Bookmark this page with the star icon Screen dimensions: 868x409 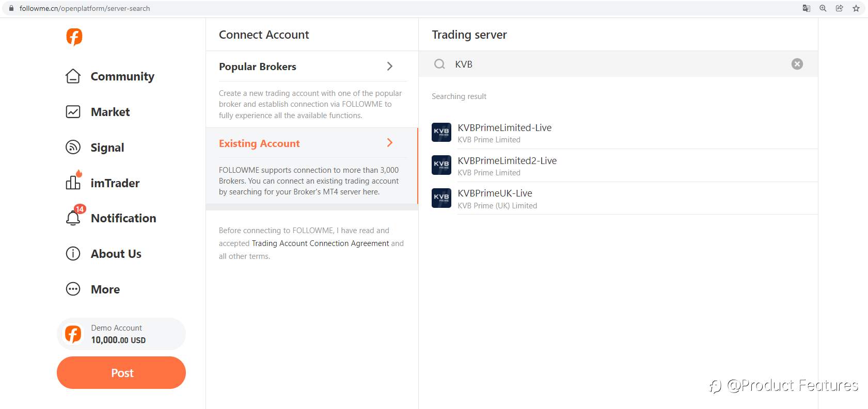[x=856, y=8]
